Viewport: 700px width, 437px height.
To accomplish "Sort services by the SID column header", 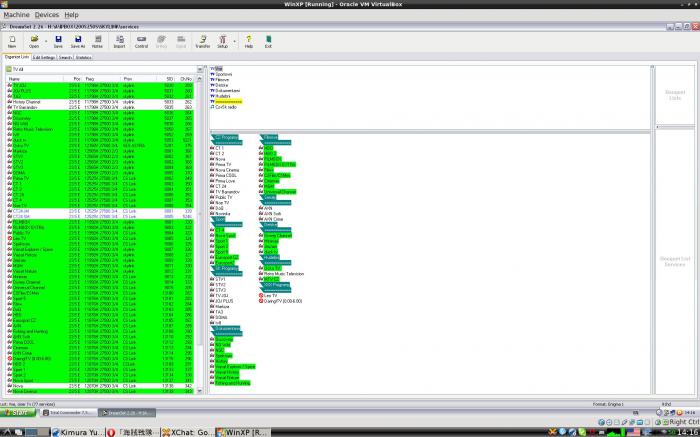I will (x=167, y=79).
